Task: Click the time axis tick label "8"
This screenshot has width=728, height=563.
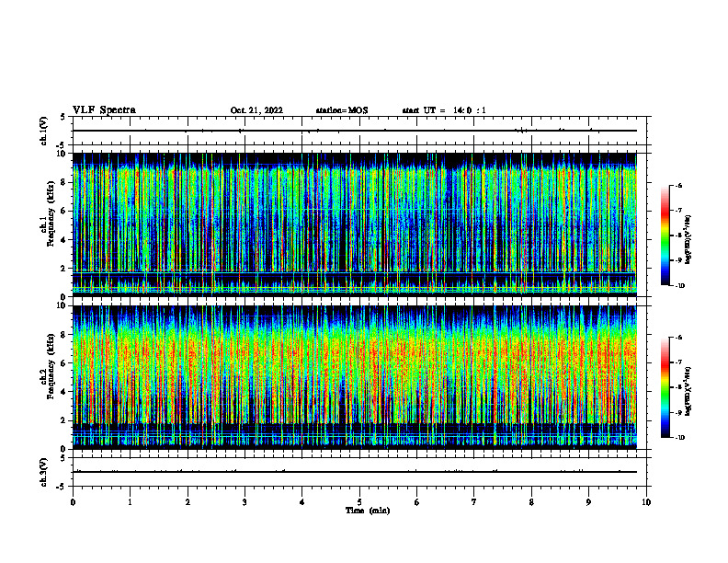Action: 531,502
